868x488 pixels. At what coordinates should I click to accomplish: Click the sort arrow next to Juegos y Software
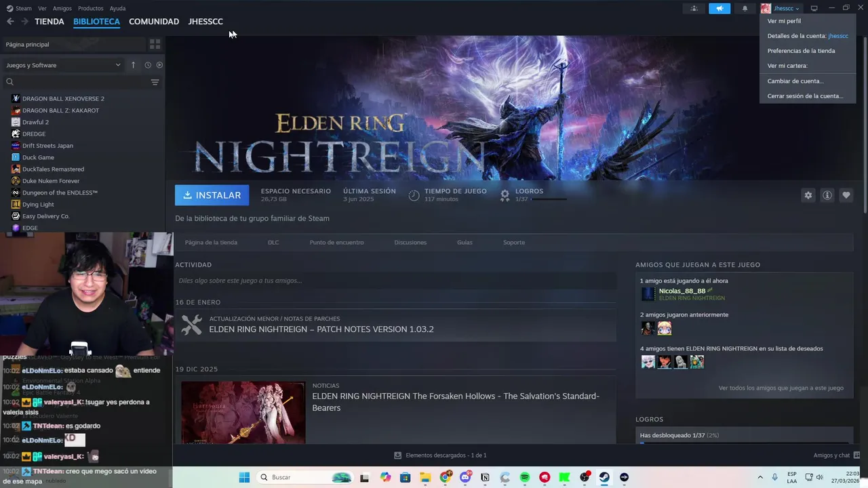pyautogui.click(x=133, y=65)
